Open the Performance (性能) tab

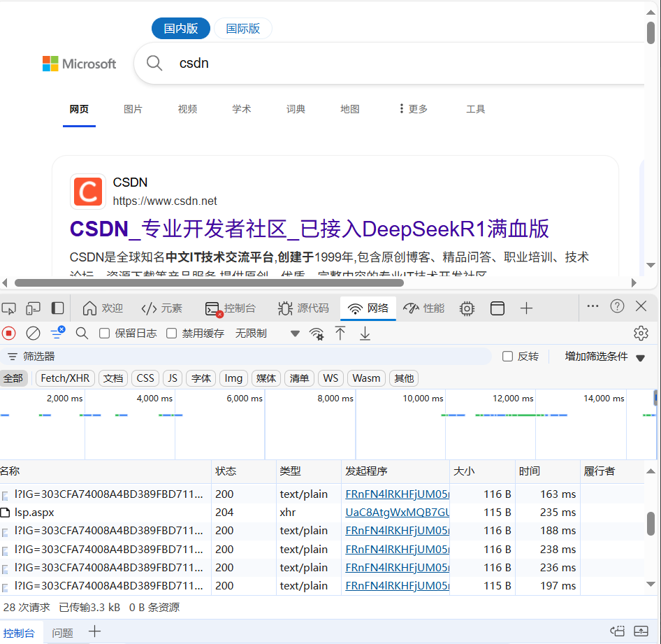tap(423, 308)
